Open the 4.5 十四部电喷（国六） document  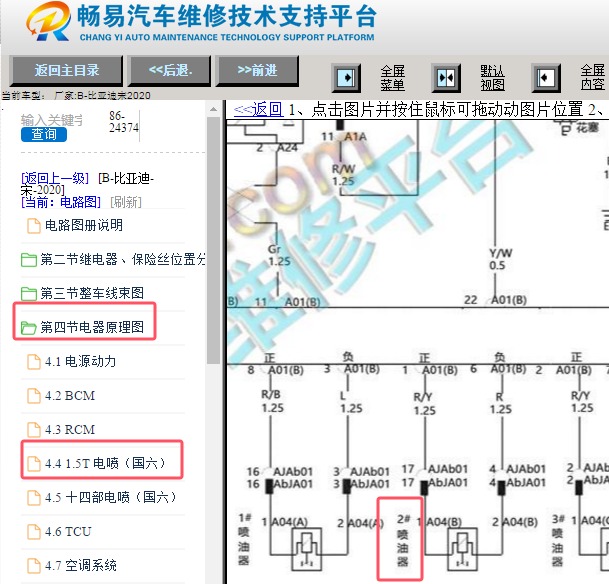coord(111,497)
